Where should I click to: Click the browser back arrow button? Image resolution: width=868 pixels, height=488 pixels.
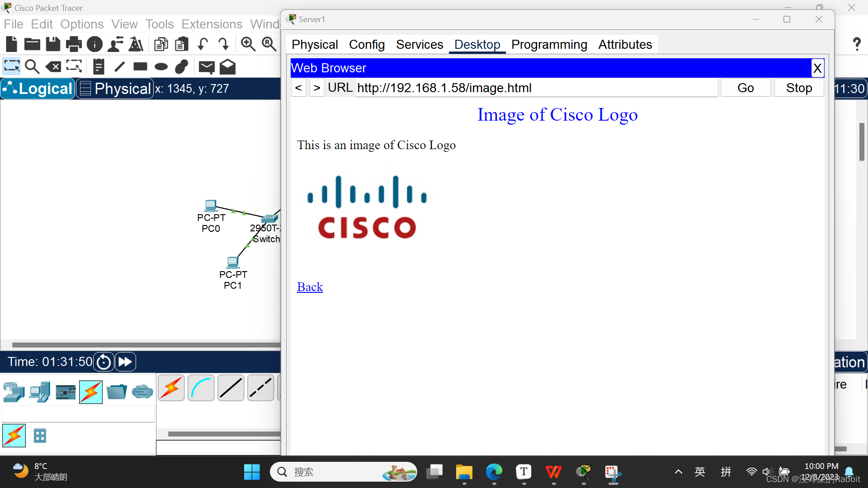[298, 88]
